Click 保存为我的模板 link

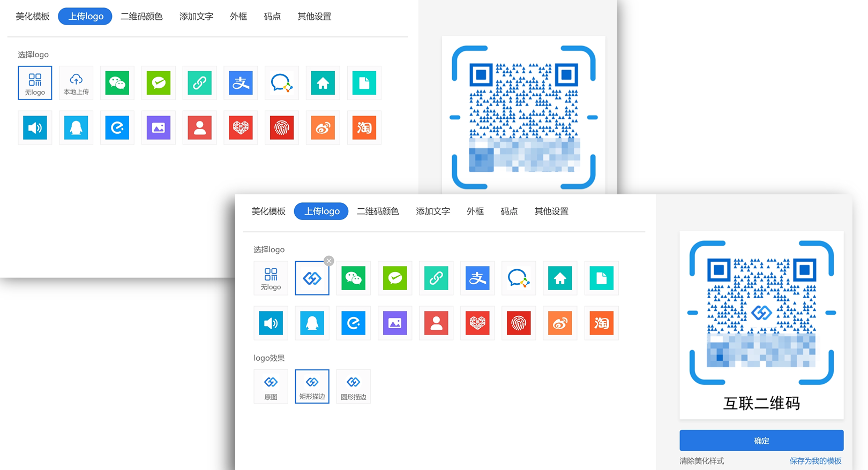(815, 461)
